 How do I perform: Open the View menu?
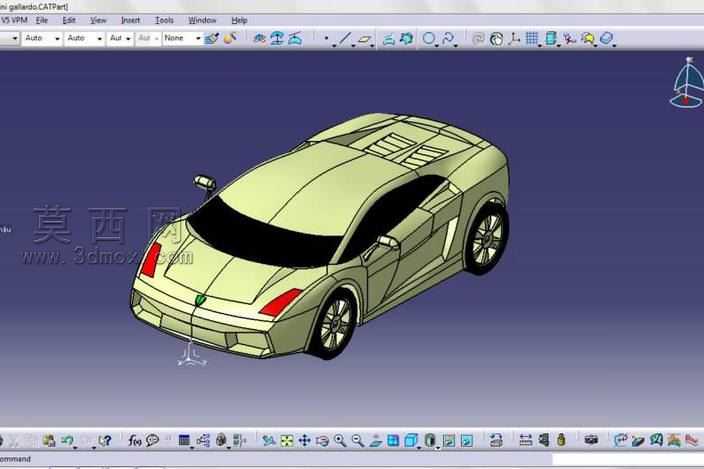[98, 20]
